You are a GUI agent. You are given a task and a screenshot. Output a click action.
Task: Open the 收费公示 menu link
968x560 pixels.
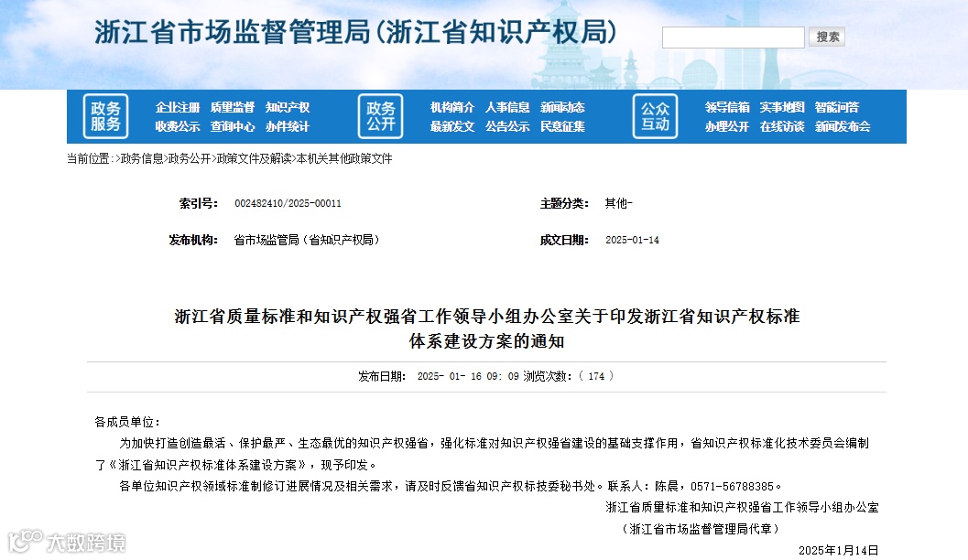pos(178,126)
